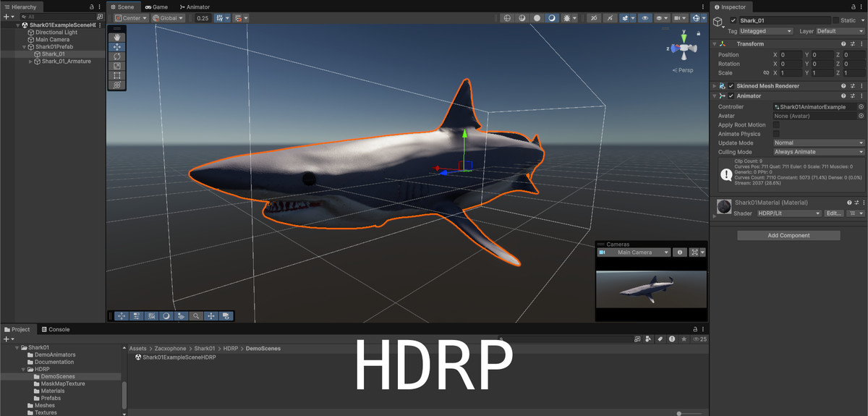Select the Move tool in Scene
The width and height of the screenshot is (868, 416).
(x=117, y=46)
